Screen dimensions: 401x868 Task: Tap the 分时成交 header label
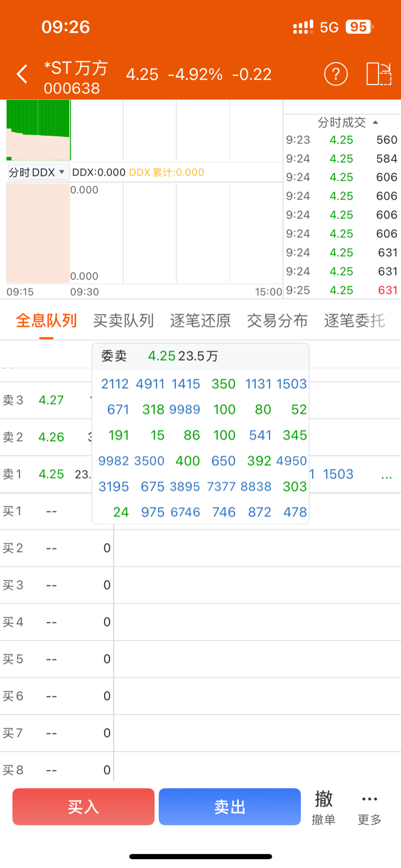click(x=341, y=123)
